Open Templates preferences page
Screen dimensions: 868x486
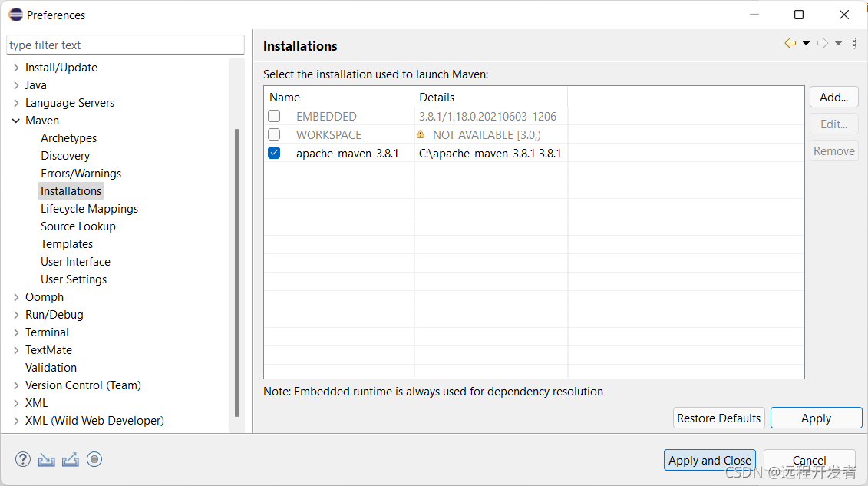coord(67,244)
